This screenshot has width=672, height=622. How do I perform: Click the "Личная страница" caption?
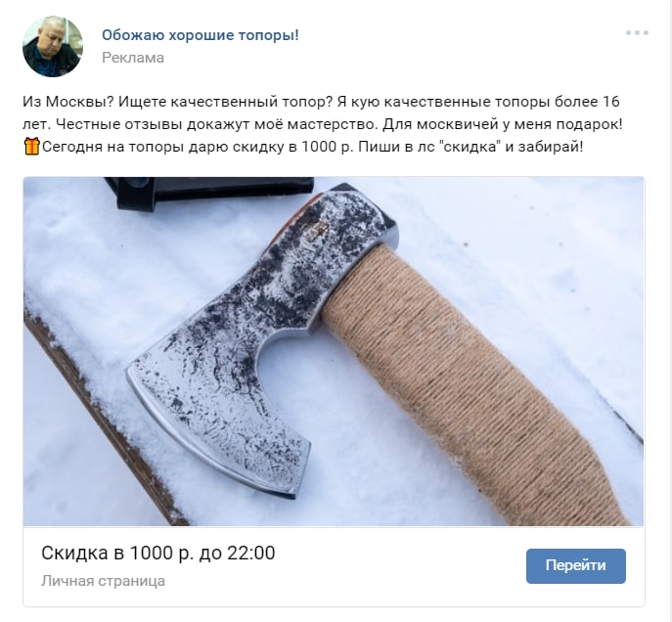103,581
